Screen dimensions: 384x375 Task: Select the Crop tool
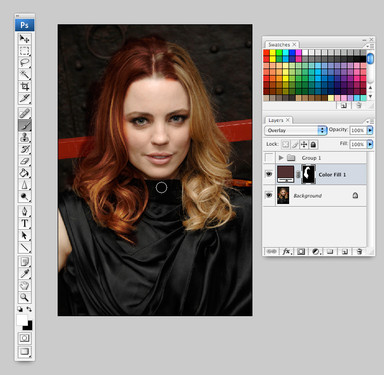click(24, 86)
